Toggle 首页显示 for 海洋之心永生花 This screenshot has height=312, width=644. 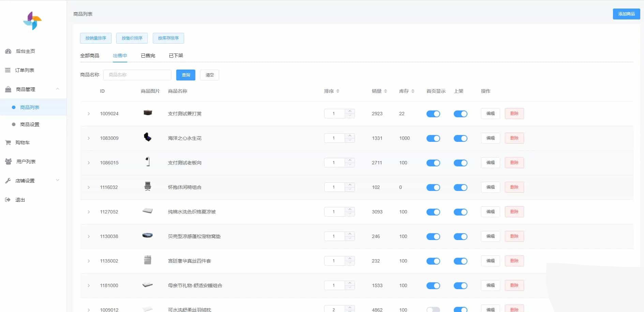pyautogui.click(x=433, y=138)
